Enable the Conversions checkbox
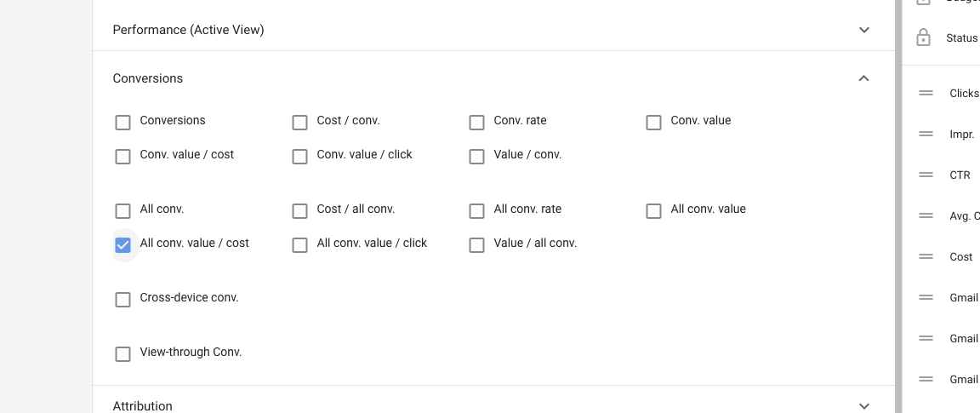This screenshot has height=413, width=980. coord(123,122)
